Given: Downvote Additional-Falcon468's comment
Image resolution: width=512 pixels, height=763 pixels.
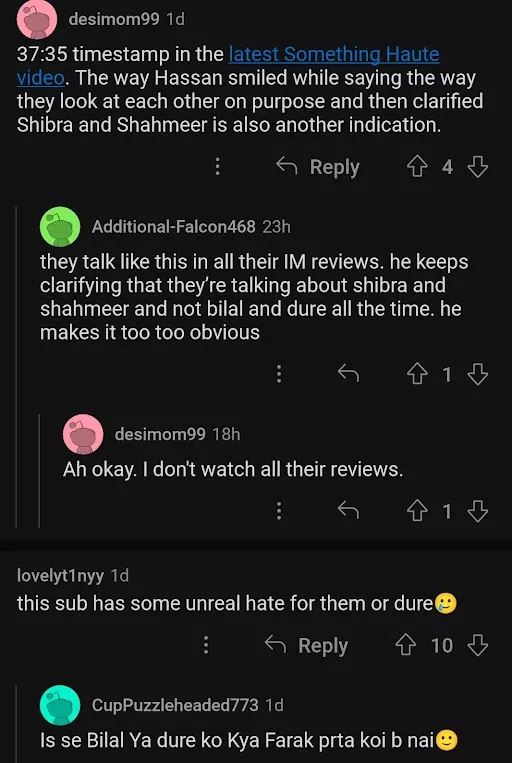Looking at the screenshot, I should coord(477,375).
